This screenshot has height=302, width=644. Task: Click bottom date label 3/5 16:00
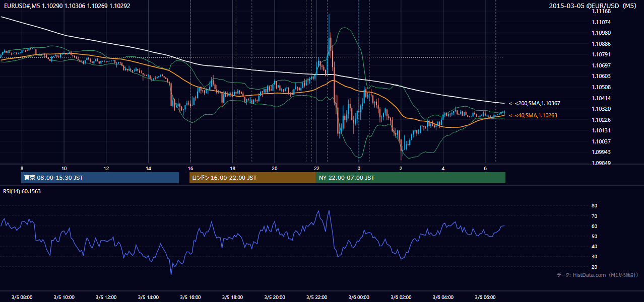pos(190,297)
